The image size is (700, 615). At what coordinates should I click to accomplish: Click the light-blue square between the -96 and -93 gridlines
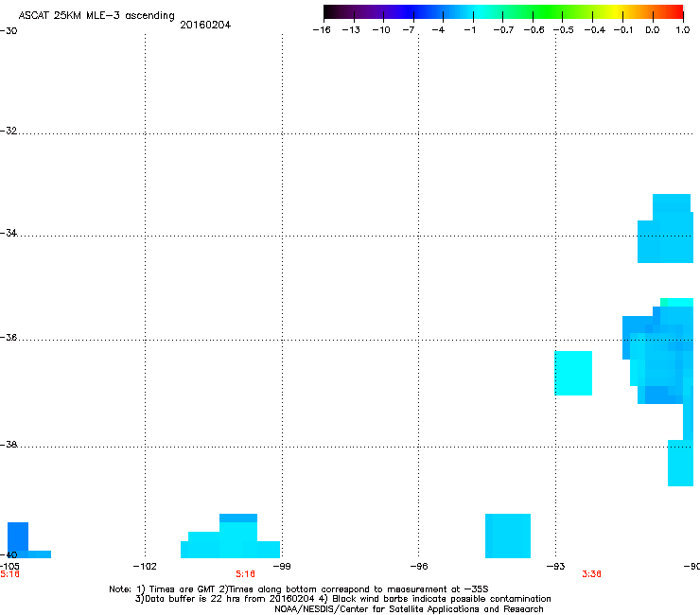[x=508, y=536]
